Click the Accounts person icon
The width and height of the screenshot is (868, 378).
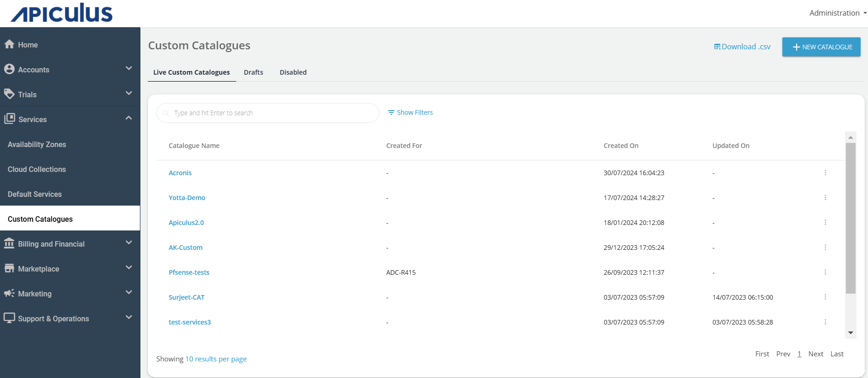[9, 69]
